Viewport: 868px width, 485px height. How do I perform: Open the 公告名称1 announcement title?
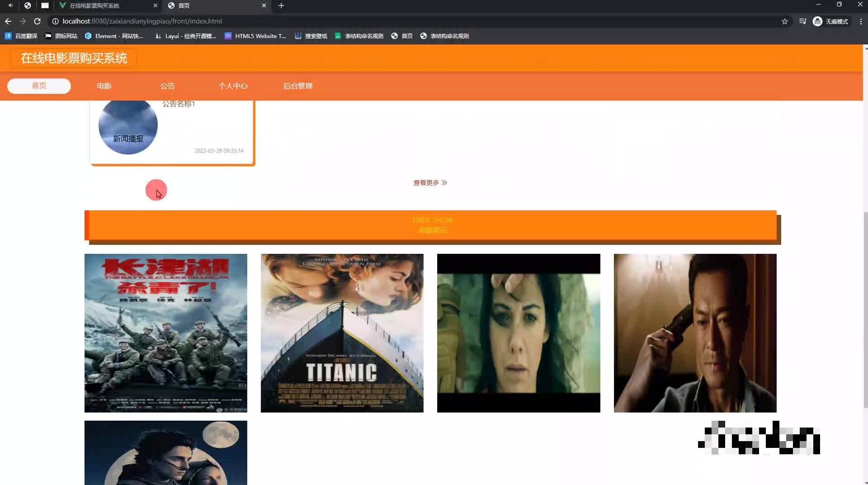coord(179,104)
